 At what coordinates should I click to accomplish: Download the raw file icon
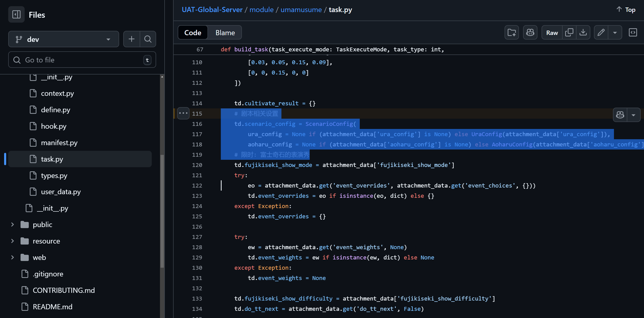click(583, 33)
